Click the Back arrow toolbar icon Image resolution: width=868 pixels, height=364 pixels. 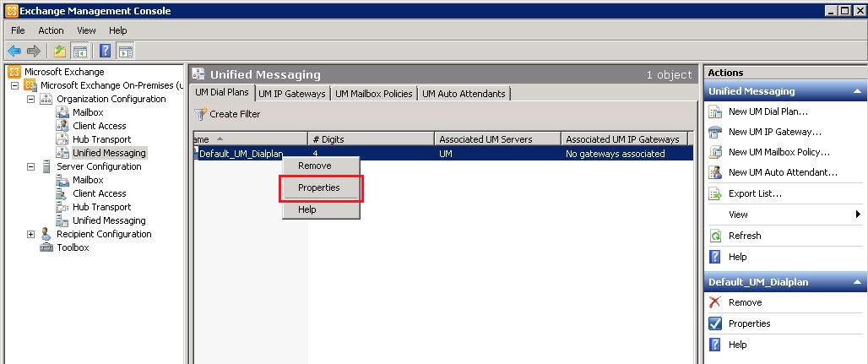(x=14, y=52)
